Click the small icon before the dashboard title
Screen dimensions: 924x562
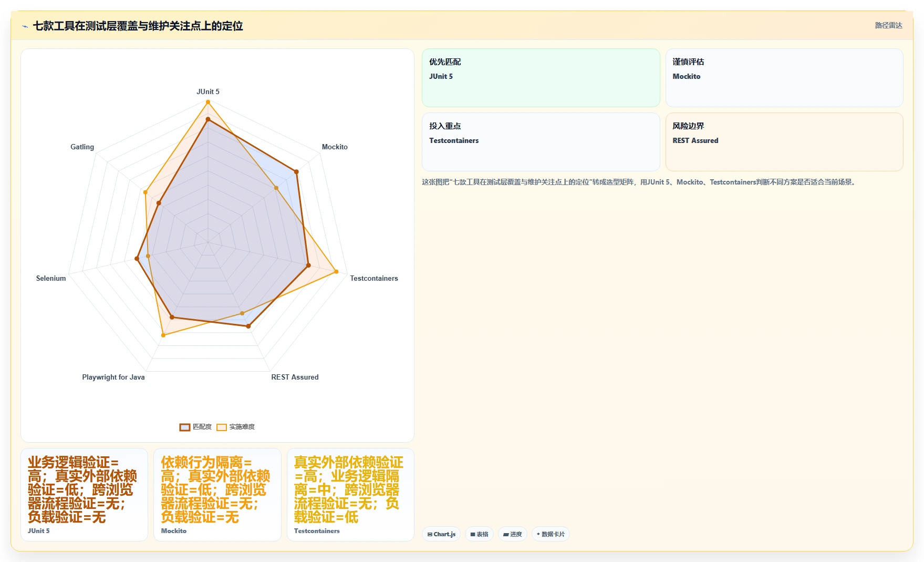point(25,26)
